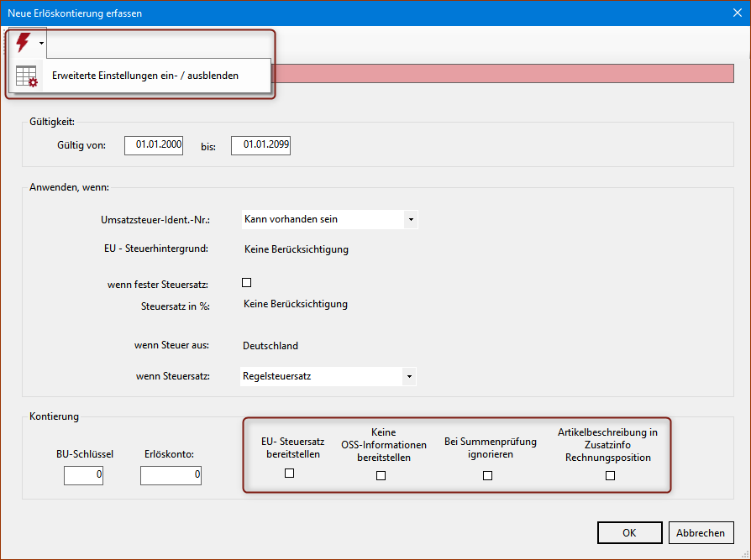
Task: Click the red highlighted name field
Action: 504,73
